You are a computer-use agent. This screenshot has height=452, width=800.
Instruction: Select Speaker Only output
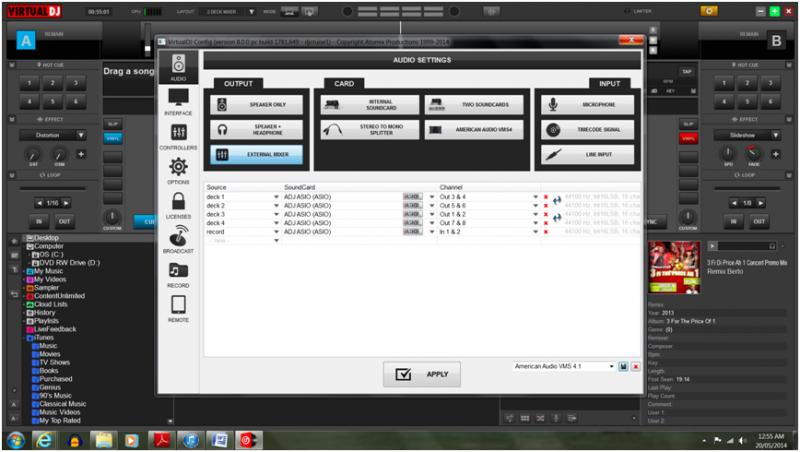256,105
